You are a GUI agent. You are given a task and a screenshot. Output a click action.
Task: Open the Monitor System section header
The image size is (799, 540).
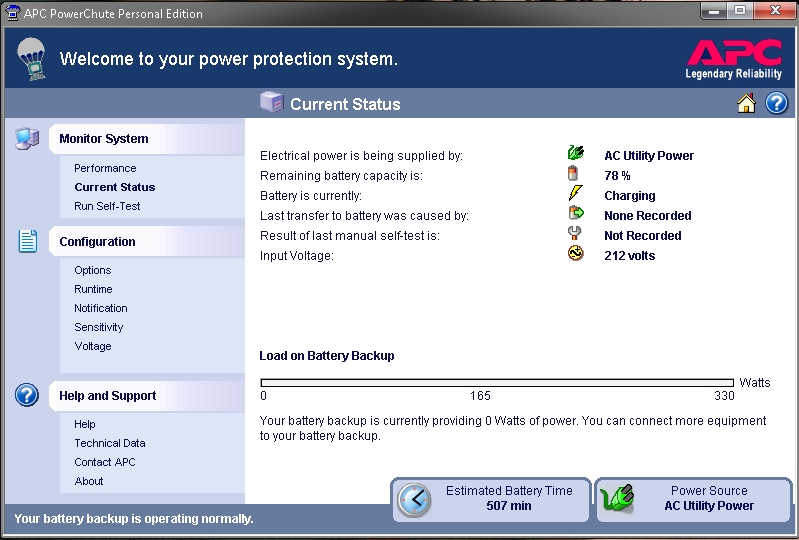point(147,139)
